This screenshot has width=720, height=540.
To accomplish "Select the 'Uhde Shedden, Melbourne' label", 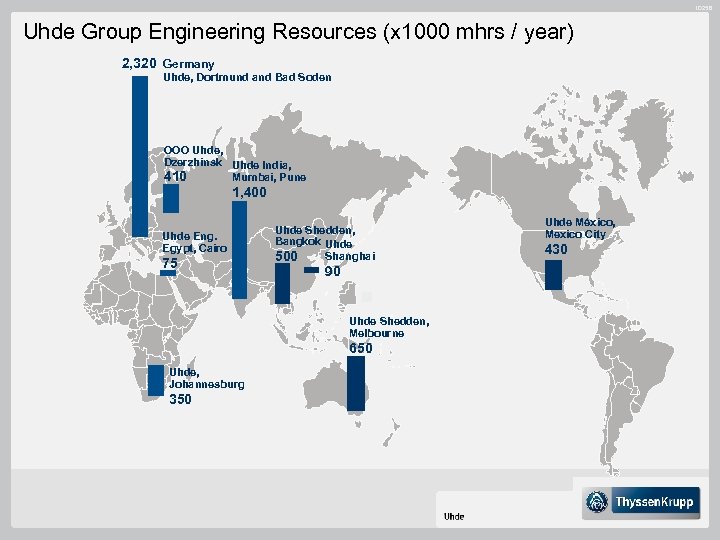I will click(x=389, y=327).
